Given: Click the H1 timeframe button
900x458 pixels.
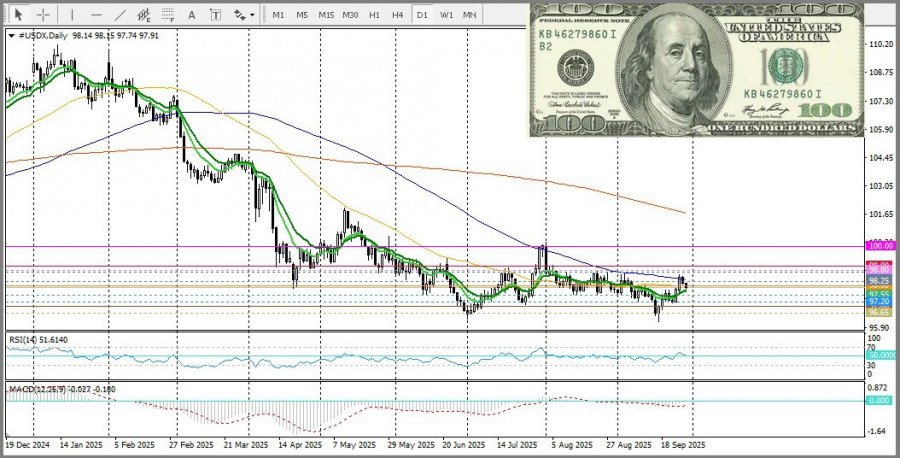Looking at the screenshot, I should click(x=374, y=15).
